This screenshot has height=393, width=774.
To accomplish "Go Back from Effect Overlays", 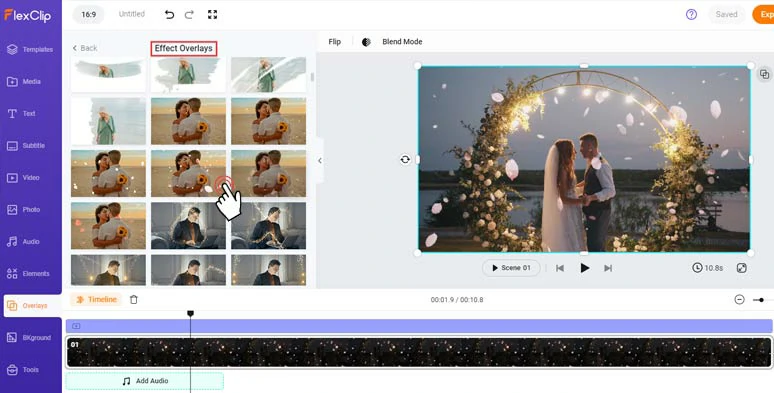I will [85, 48].
